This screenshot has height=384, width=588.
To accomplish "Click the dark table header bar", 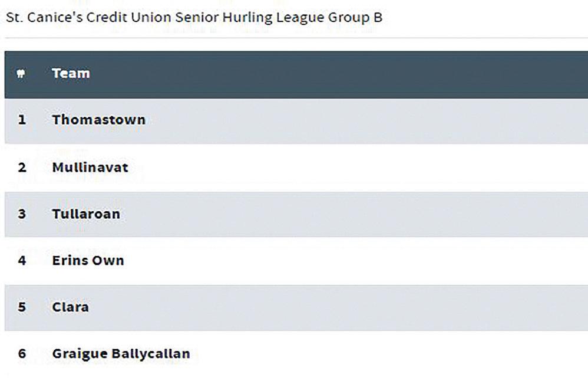I will [x=296, y=74].
